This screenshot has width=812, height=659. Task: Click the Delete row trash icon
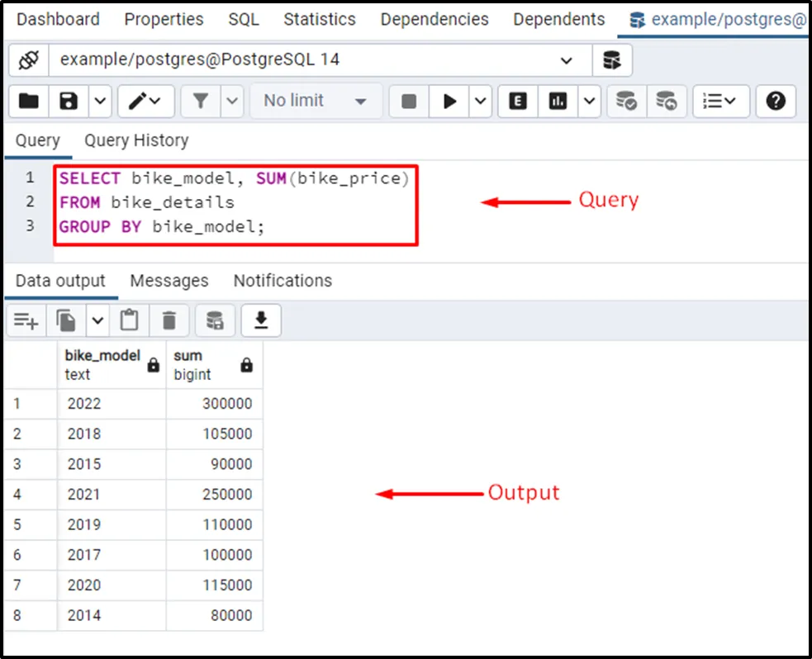tap(169, 320)
